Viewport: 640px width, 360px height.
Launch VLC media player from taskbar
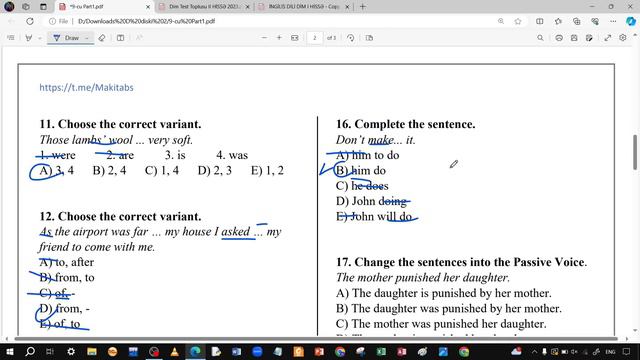(x=174, y=351)
